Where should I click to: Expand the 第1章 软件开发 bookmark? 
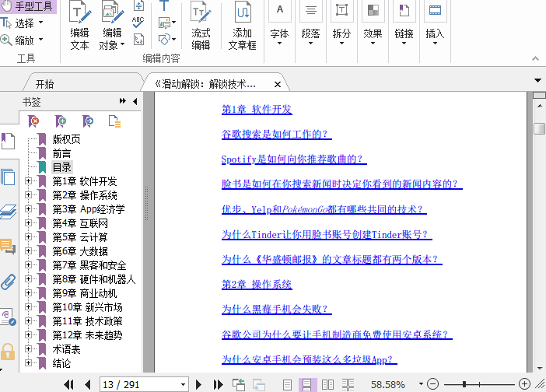coord(29,180)
